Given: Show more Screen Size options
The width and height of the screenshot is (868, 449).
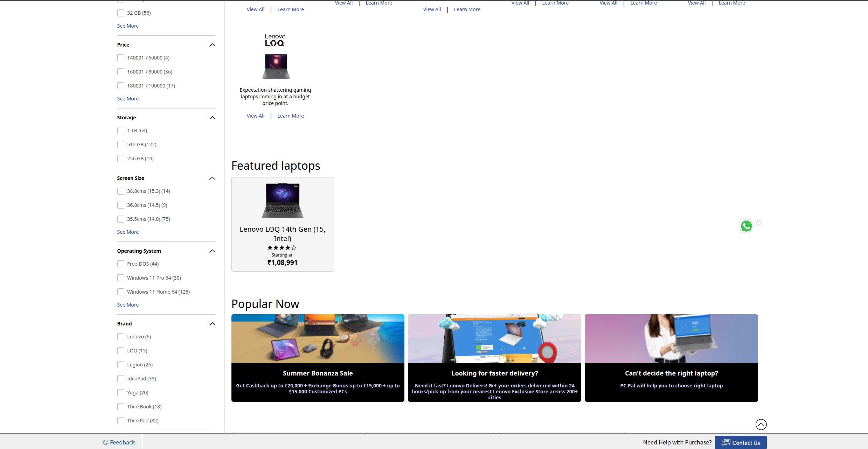Looking at the screenshot, I should point(128,232).
